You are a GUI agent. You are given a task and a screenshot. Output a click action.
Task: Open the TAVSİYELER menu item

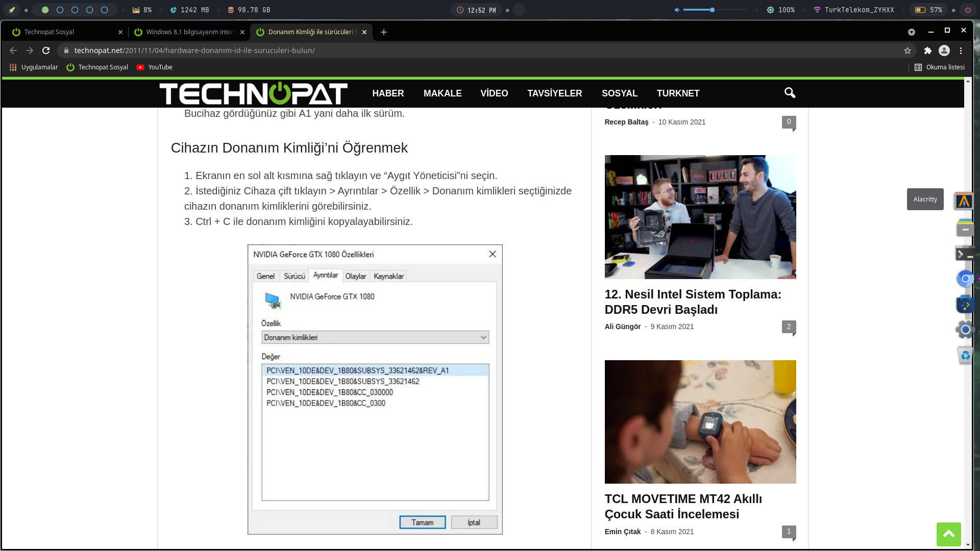pos(554,93)
